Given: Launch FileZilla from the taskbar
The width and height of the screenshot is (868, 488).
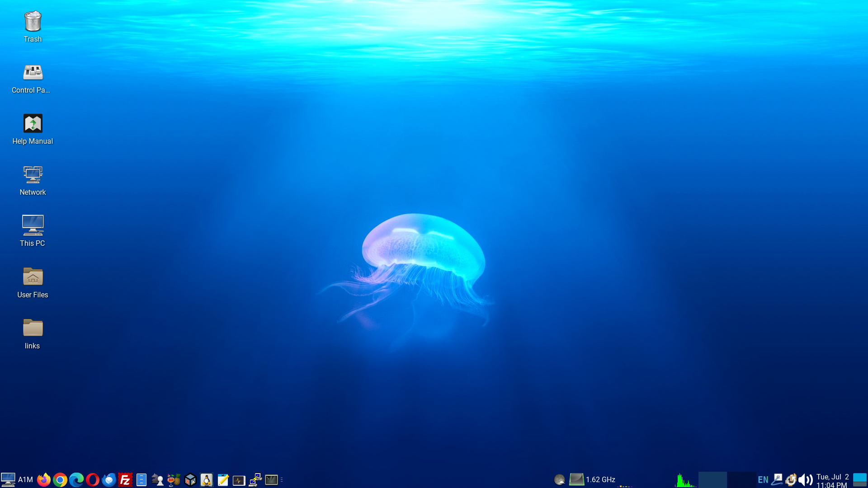Looking at the screenshot, I should (x=125, y=479).
